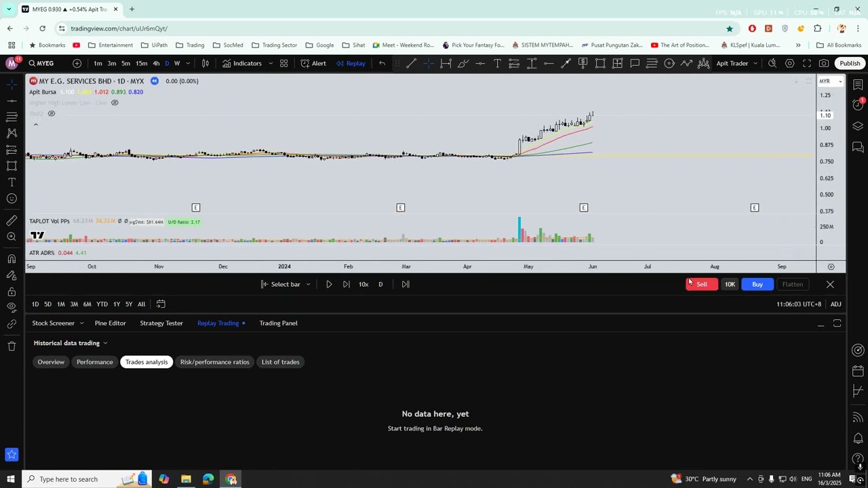
Task: Toggle ADJ adjusted data setting
Action: pyautogui.click(x=835, y=304)
